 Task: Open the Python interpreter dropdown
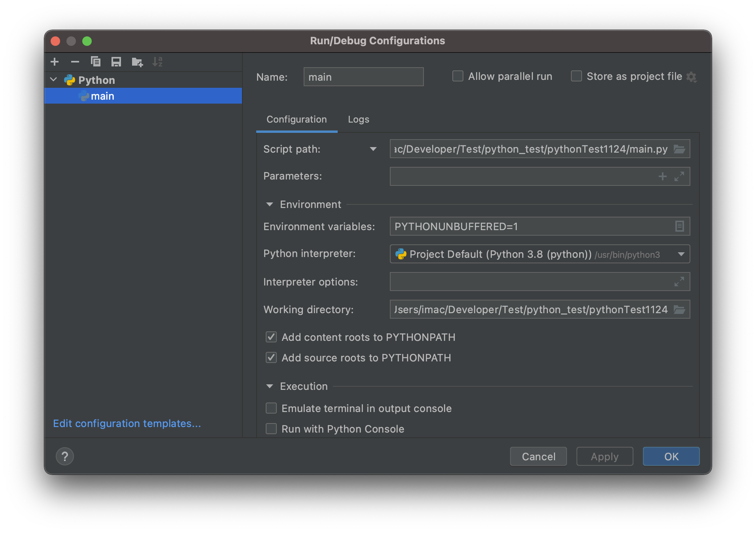681,254
